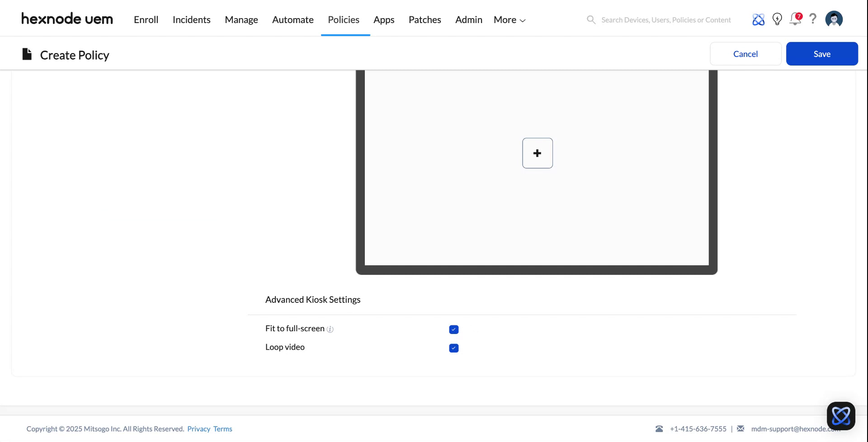Cancel policy creation
Image resolution: width=868 pixels, height=442 pixels.
click(745, 53)
